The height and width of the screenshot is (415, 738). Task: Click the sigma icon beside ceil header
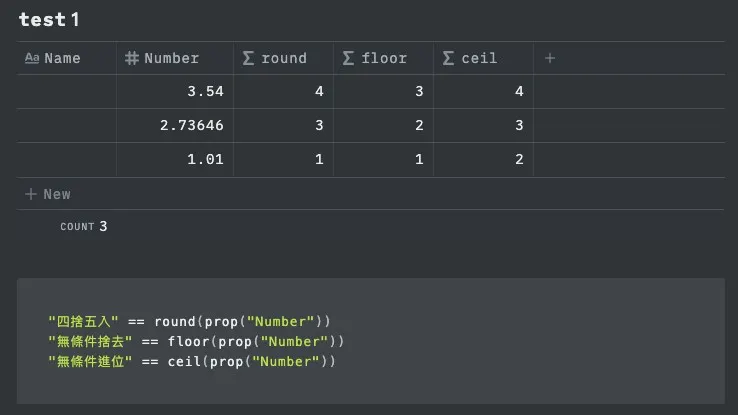448,58
